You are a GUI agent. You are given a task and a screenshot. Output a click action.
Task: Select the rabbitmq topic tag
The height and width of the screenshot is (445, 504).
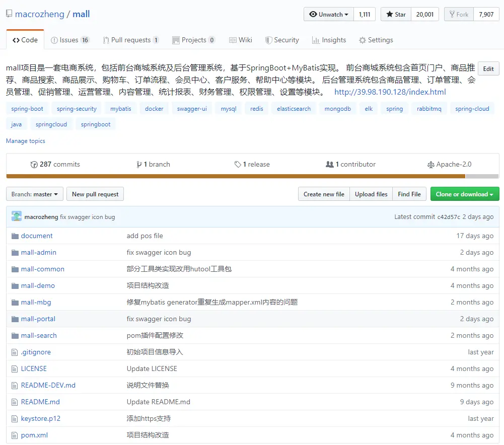[429, 109]
